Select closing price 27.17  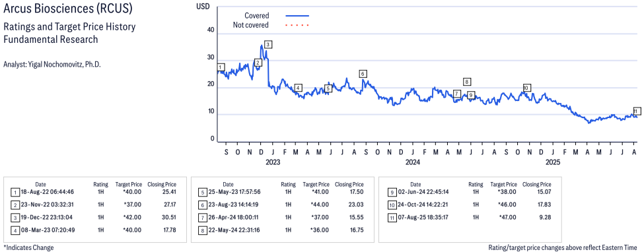[169, 204]
